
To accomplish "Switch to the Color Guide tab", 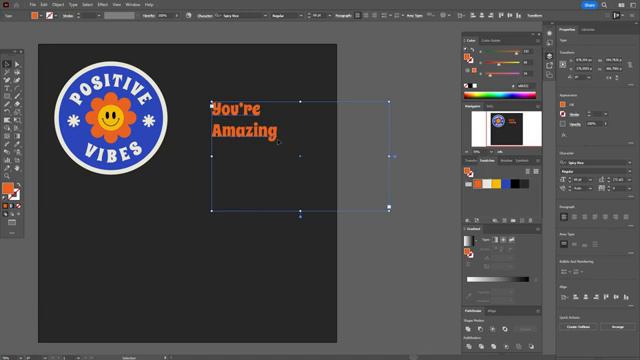I will tap(491, 40).
